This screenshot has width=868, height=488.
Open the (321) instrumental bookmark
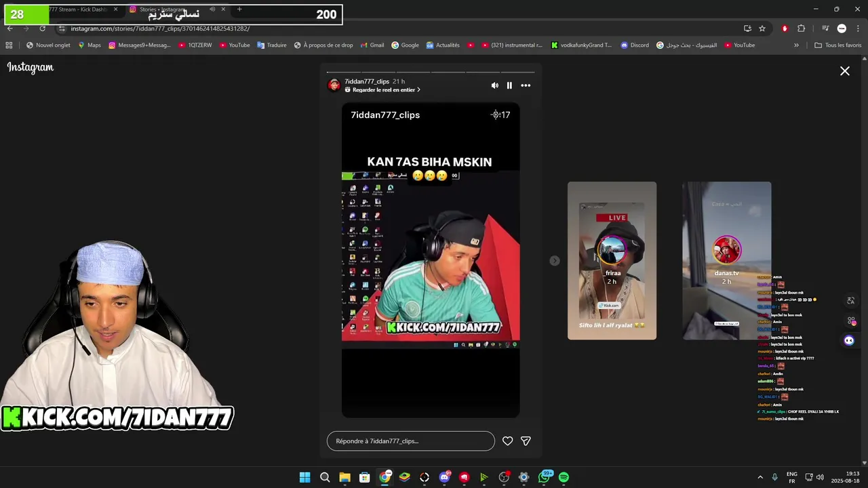tap(512, 45)
